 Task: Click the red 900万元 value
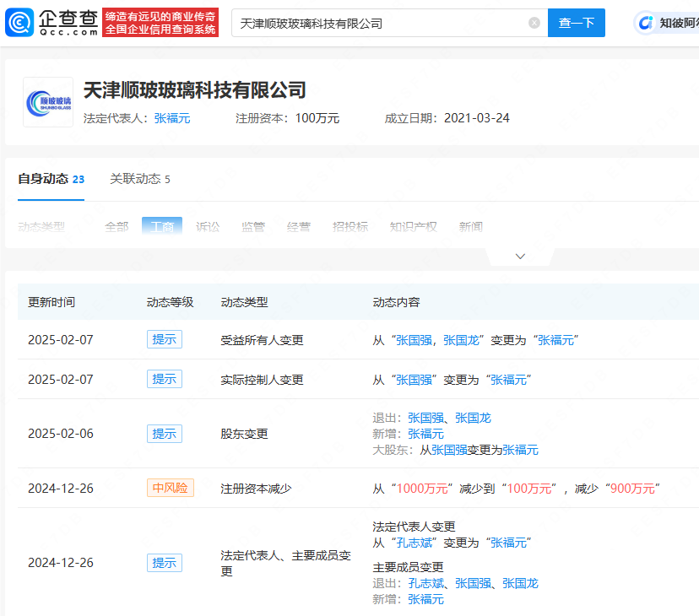tap(632, 489)
